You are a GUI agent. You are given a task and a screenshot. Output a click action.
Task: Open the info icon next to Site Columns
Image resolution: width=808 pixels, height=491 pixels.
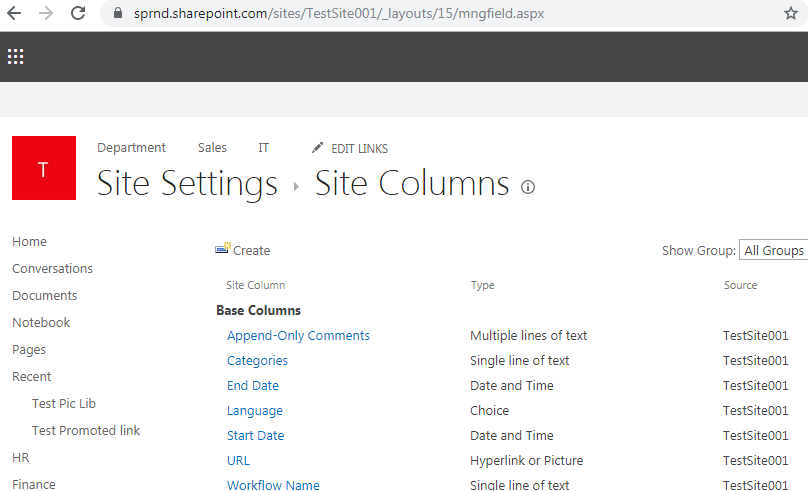point(528,187)
